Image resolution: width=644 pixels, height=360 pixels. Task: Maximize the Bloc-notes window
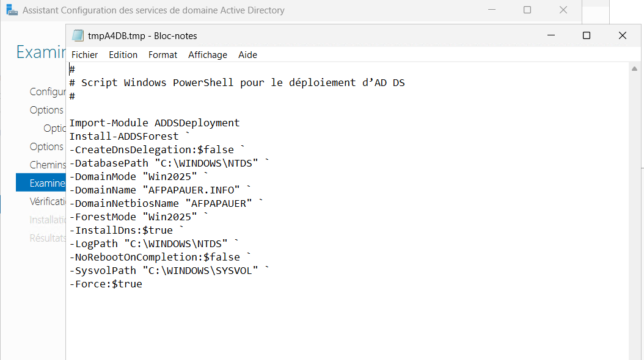[x=587, y=35]
